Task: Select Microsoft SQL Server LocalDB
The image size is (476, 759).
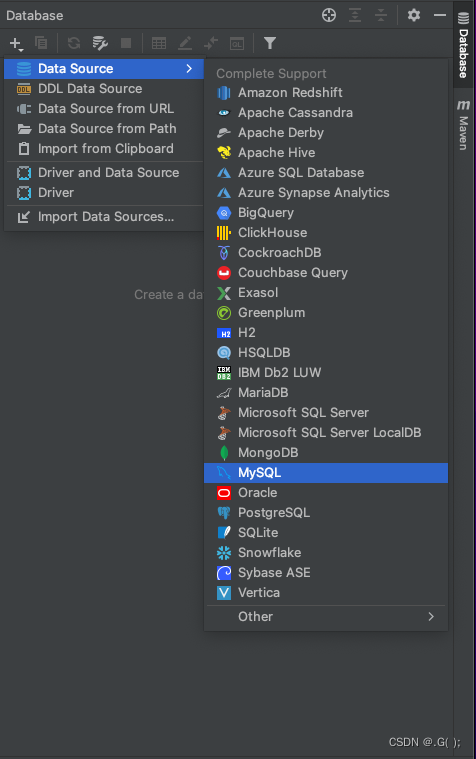Action: point(326,432)
